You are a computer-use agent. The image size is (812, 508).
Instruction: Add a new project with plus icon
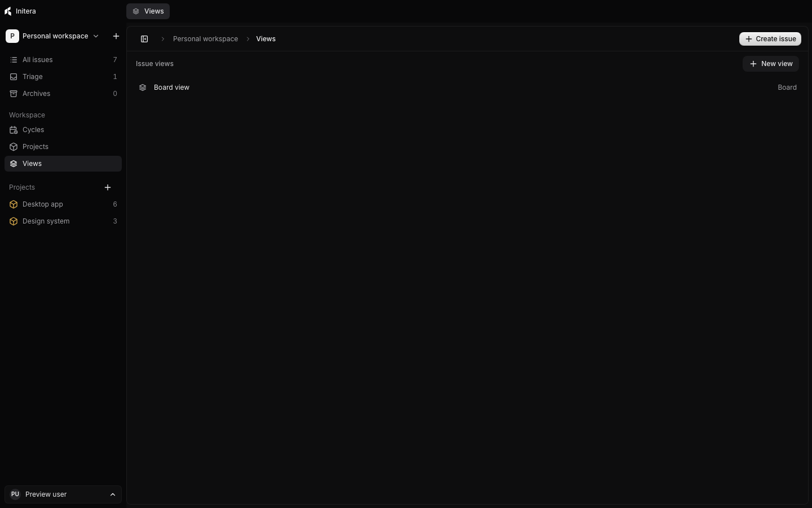tap(108, 187)
